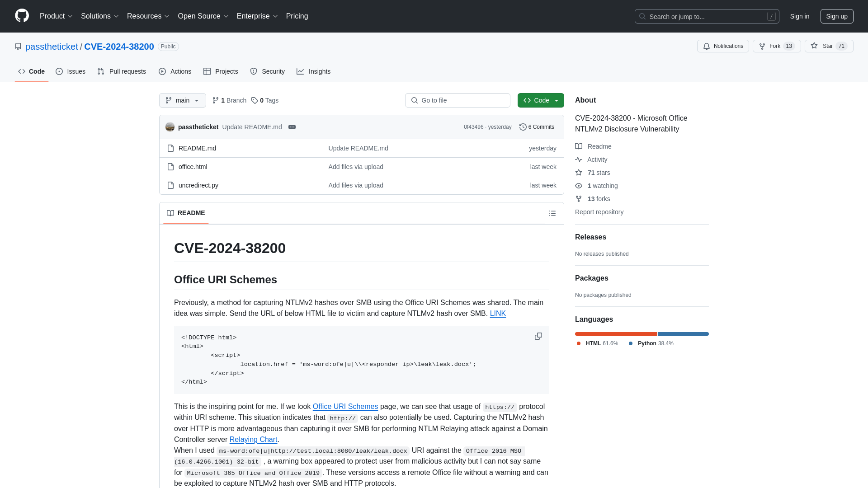Open the passtheticket owner link
This screenshot has width=868, height=488.
[x=52, y=47]
